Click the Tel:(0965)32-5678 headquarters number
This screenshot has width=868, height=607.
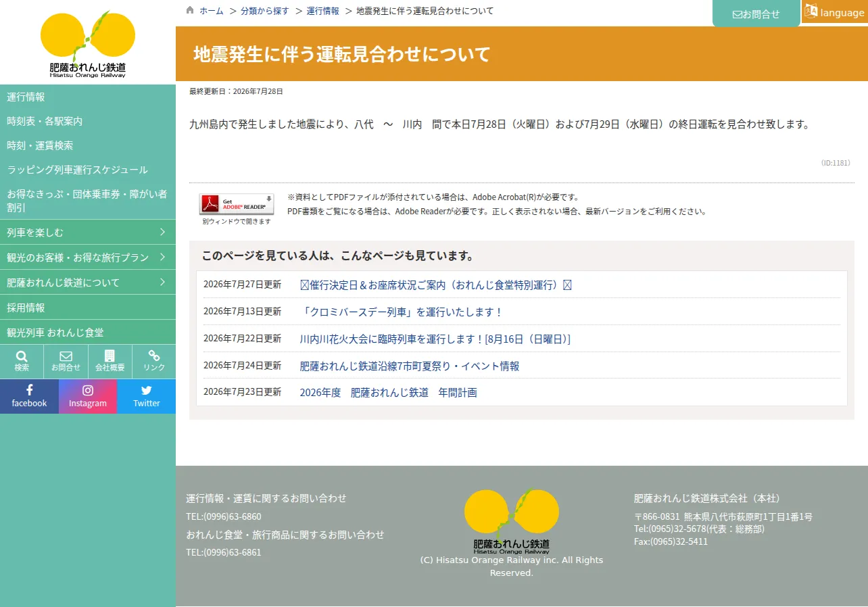point(699,529)
